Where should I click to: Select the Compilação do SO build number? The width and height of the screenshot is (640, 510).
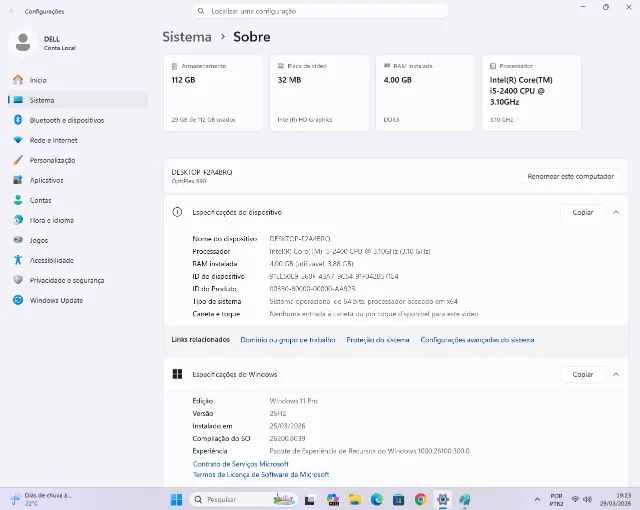click(x=287, y=438)
